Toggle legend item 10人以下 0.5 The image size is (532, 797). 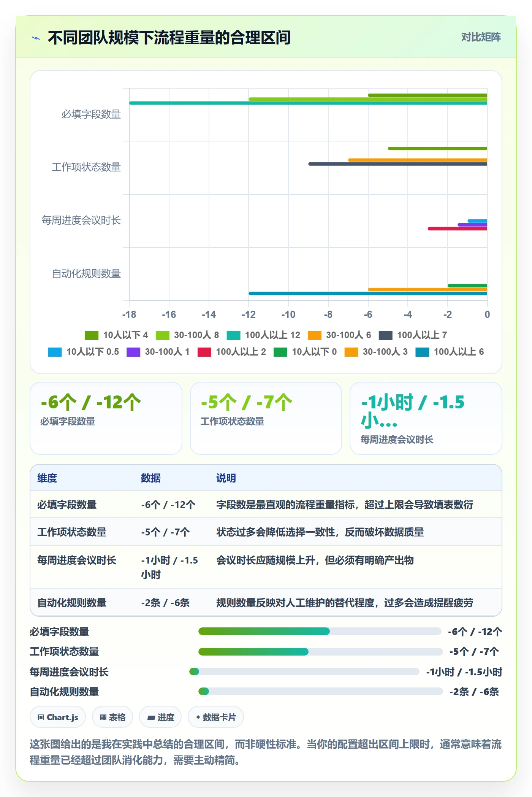tap(84, 352)
